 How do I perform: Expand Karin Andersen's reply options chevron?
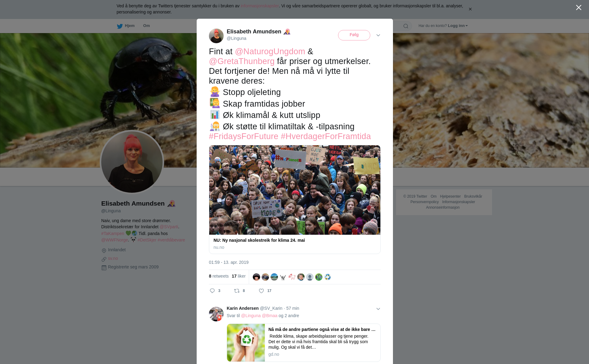pos(378,309)
